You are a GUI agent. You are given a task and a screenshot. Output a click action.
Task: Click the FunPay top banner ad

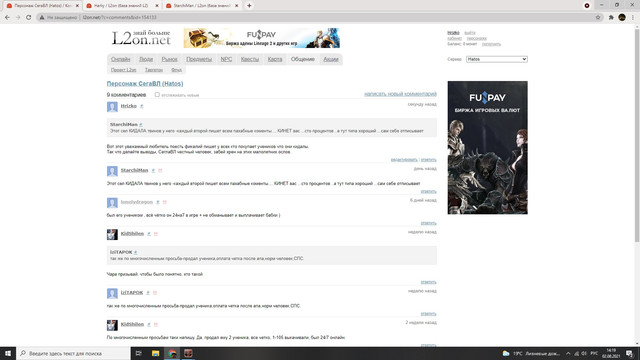[x=262, y=38]
